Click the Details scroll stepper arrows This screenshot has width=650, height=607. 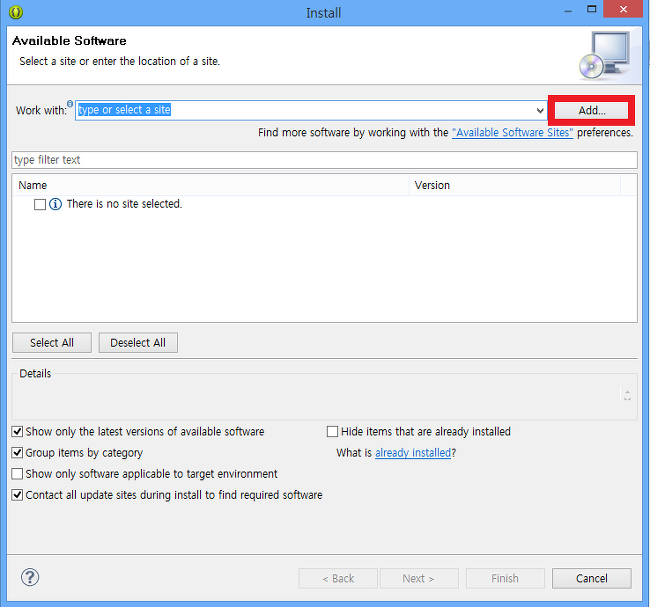click(627, 395)
